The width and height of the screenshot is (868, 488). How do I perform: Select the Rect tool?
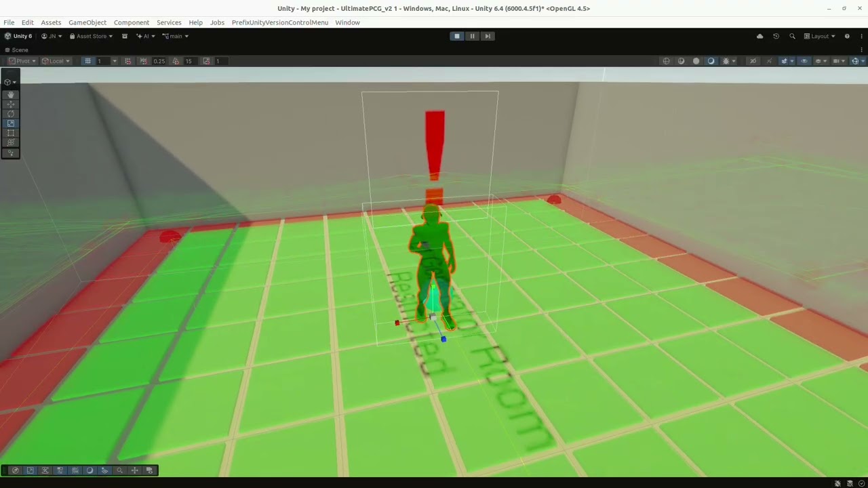(x=10, y=133)
